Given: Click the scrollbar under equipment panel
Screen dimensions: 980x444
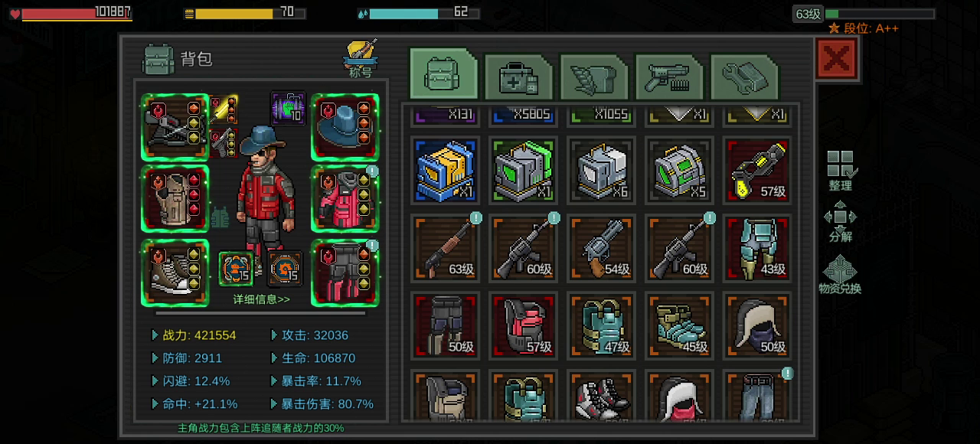Looking at the screenshot, I should [x=260, y=313].
